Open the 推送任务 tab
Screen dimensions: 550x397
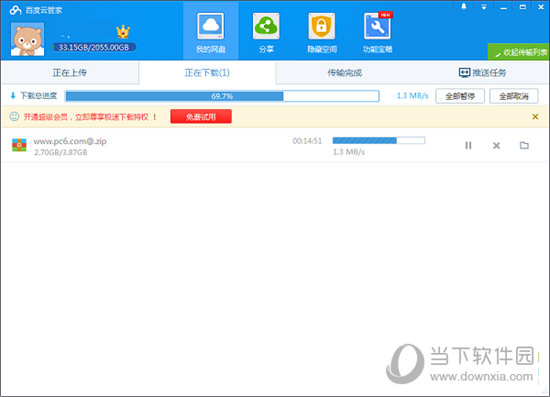pyautogui.click(x=482, y=73)
